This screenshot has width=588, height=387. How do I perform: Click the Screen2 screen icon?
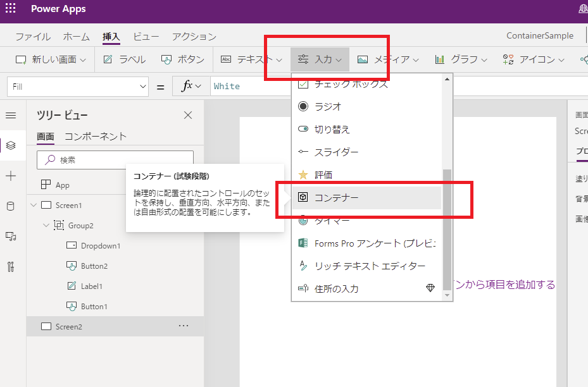[46, 326]
